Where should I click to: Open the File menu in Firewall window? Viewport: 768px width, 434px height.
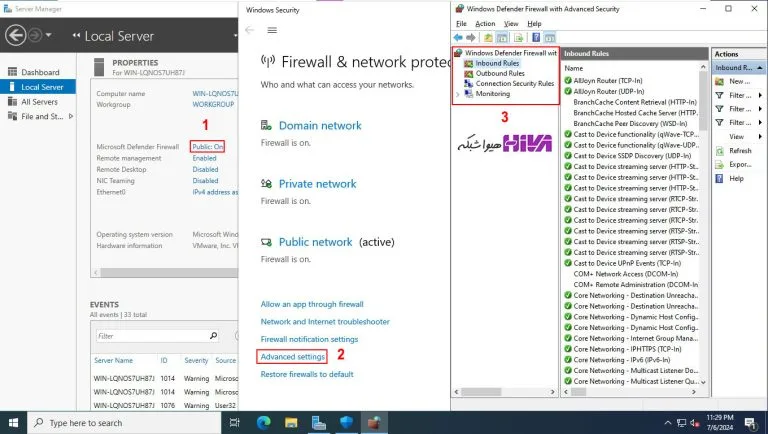point(461,24)
